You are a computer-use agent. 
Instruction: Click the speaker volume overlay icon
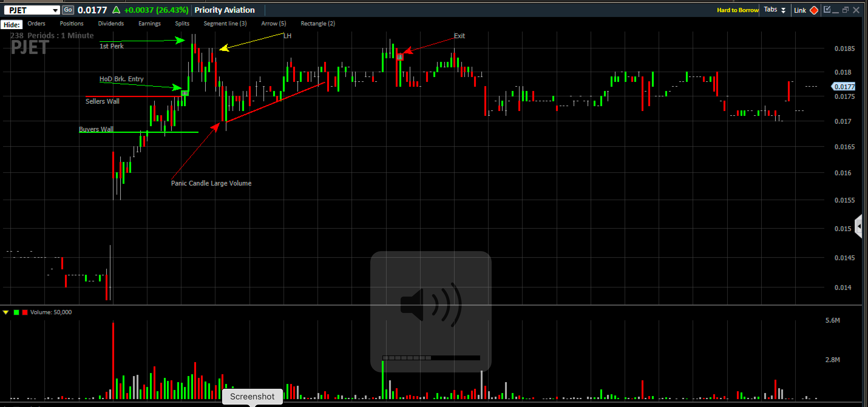[x=430, y=305]
